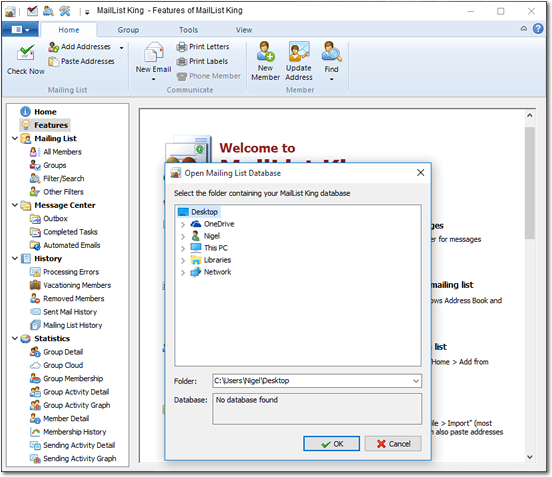
Task: Click the New Email icon
Action: coord(154,52)
